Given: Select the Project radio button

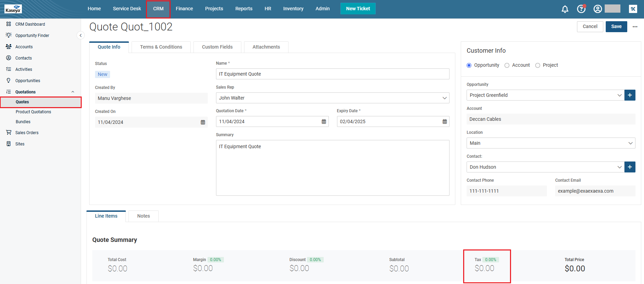Looking at the screenshot, I should pyautogui.click(x=538, y=65).
